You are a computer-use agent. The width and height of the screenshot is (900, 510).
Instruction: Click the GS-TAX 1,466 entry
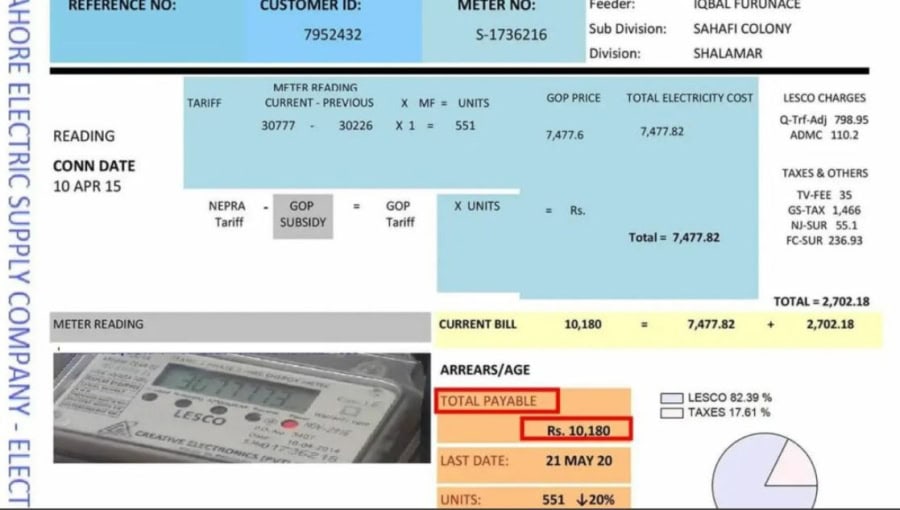coord(824,211)
